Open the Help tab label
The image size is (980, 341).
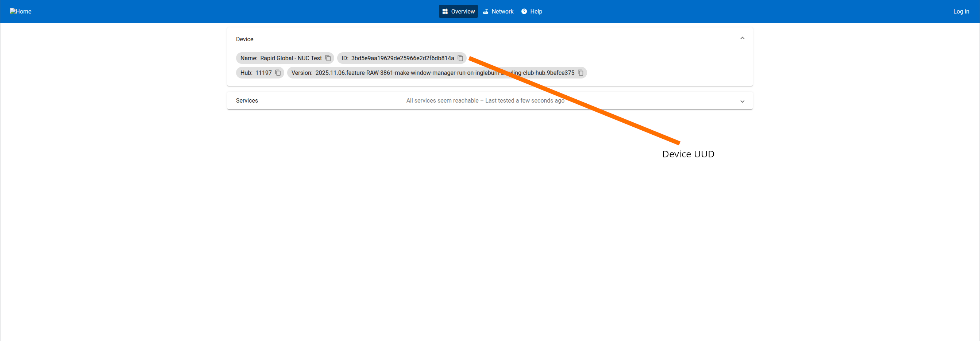pos(536,11)
